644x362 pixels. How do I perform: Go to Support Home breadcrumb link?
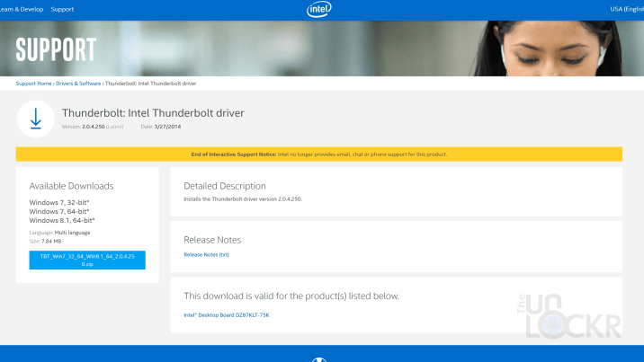coord(33,84)
